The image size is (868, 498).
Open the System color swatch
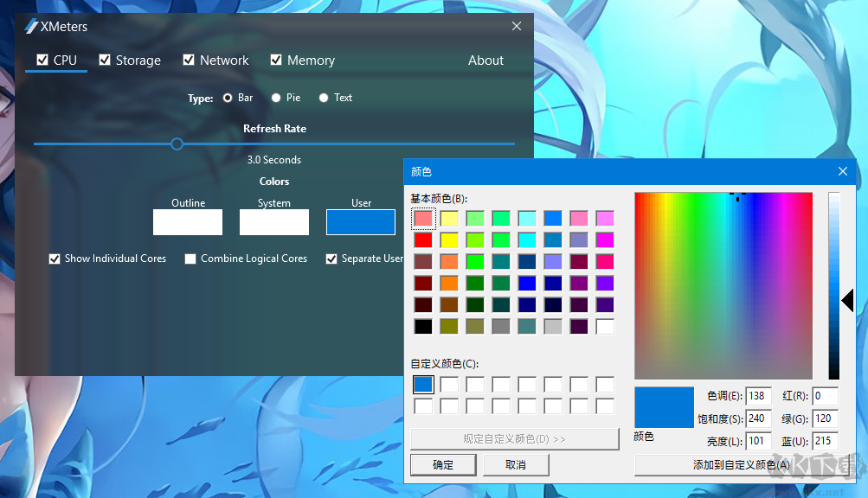coord(274,222)
